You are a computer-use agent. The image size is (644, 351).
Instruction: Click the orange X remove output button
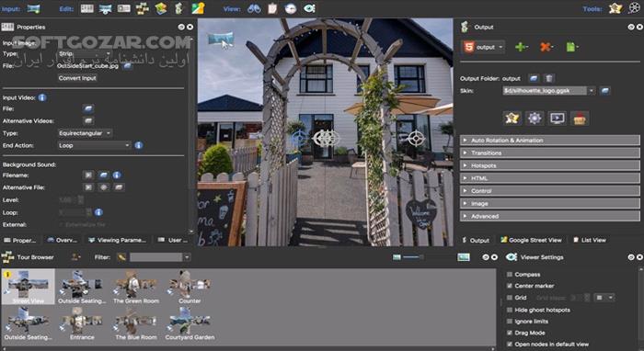tap(546, 47)
